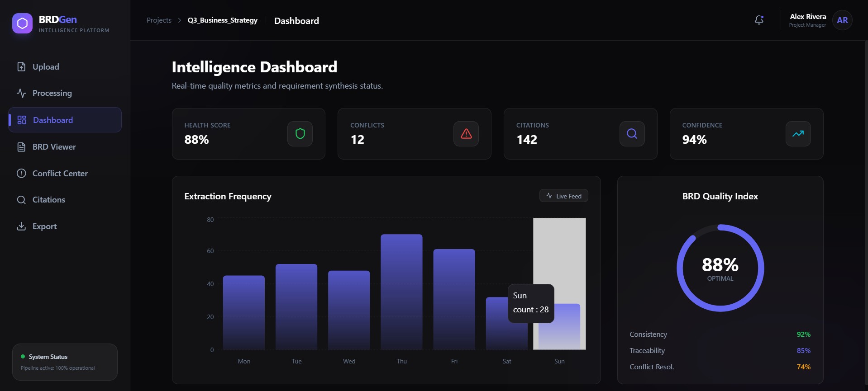Select Dashboard in the sidebar
The width and height of the screenshot is (868, 391).
[x=52, y=120]
